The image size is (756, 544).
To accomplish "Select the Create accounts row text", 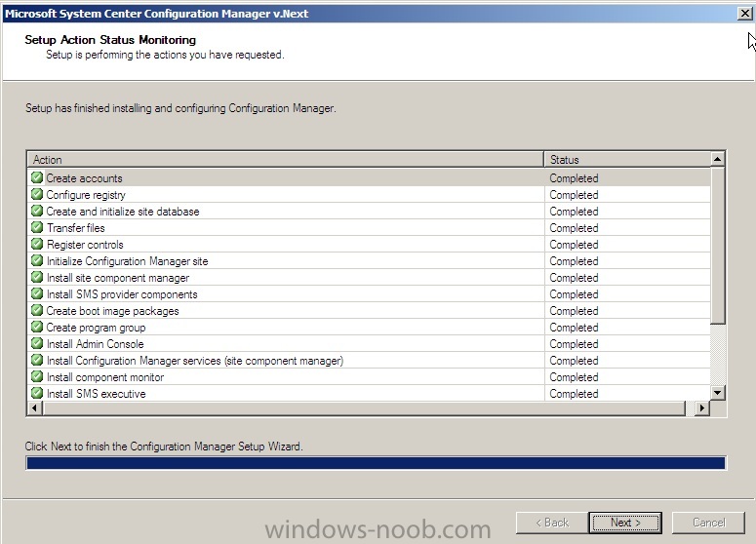I will (x=84, y=178).
